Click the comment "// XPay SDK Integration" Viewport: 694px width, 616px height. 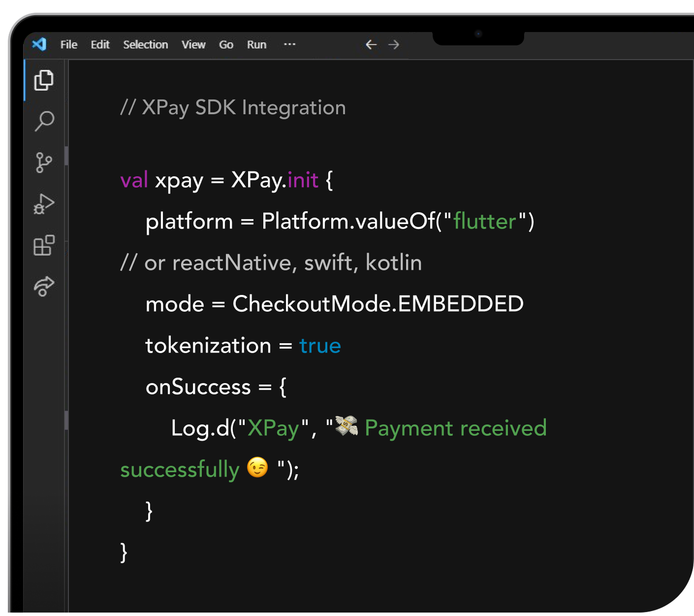[233, 108]
